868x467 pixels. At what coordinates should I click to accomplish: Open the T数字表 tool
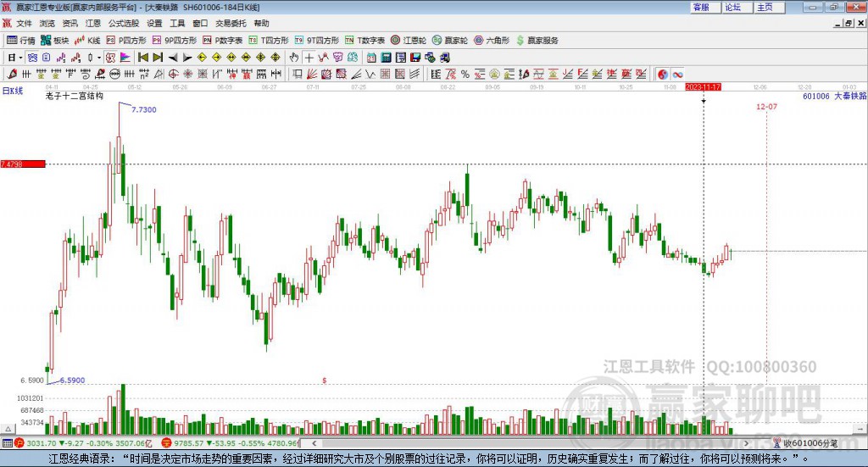[364, 41]
